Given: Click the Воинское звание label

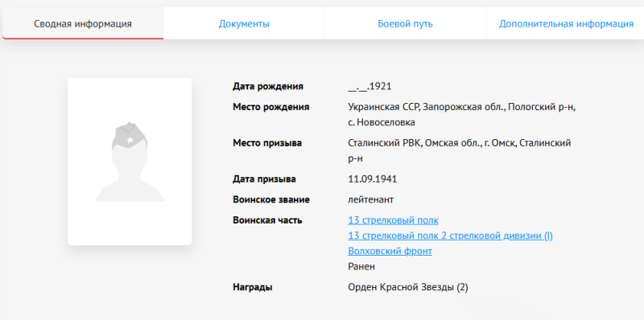Looking at the screenshot, I should (271, 199).
